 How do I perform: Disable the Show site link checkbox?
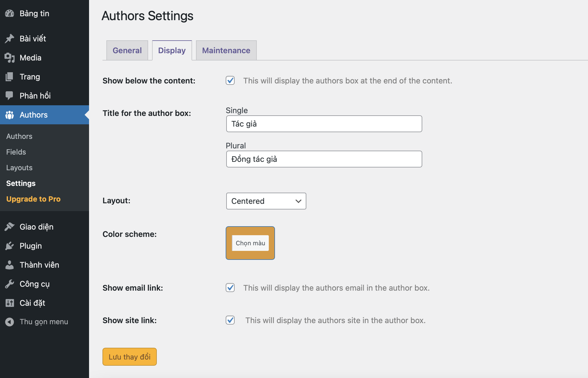coord(230,320)
